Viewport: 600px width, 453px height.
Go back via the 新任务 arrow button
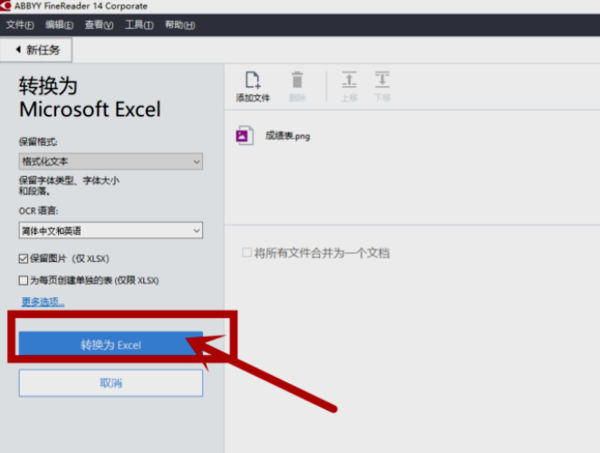[36, 50]
